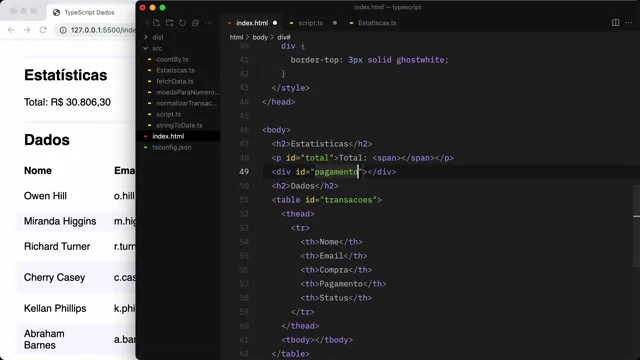Image resolution: width=640 pixels, height=360 pixels.
Task: Open the explorer more actions menu
Action: coord(209,23)
